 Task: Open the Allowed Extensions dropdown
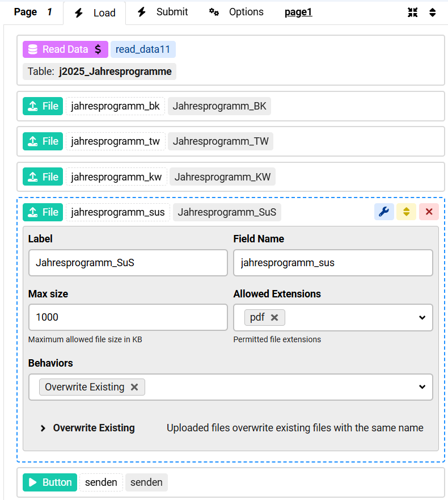pyautogui.click(x=422, y=318)
